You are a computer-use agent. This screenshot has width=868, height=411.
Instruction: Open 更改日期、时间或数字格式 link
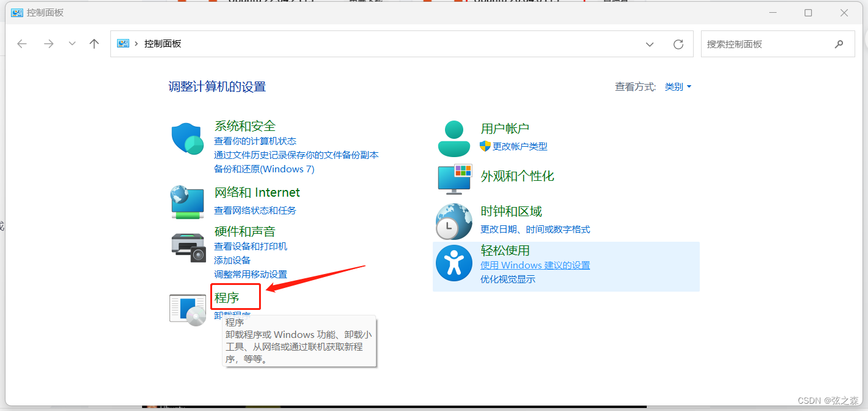tap(535, 229)
